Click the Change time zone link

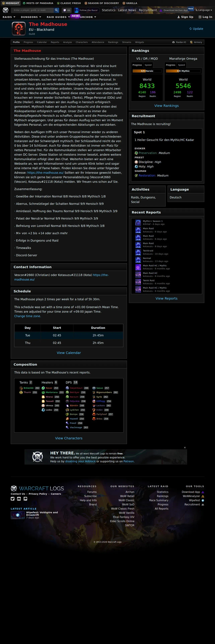coord(27,316)
